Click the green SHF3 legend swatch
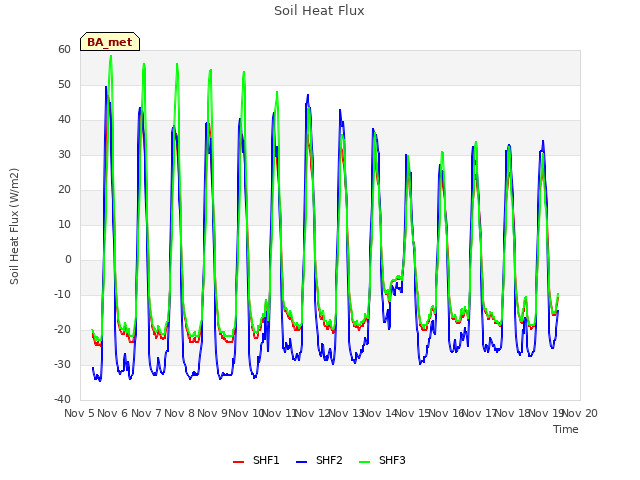The image size is (640, 480). click(364, 462)
